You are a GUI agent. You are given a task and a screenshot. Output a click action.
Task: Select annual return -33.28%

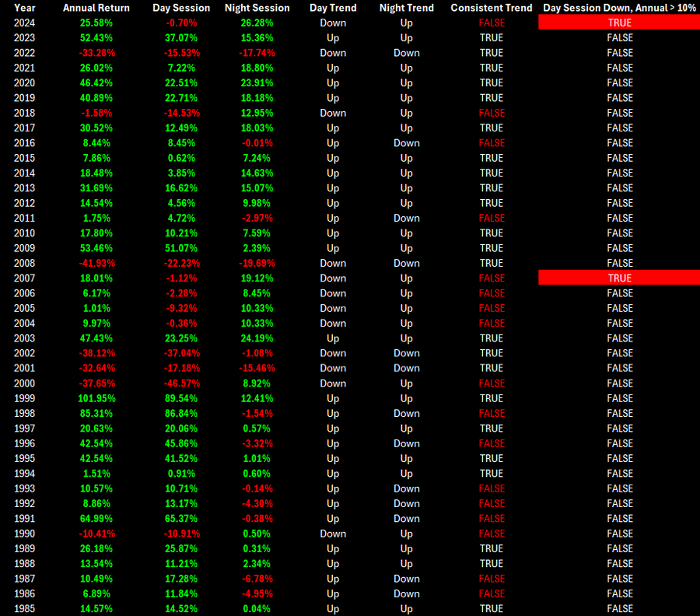click(x=97, y=53)
